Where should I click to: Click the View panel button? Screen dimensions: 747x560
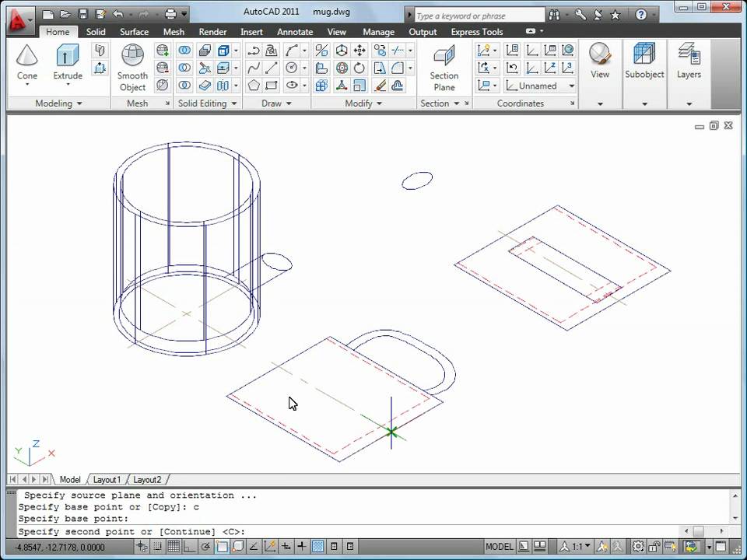click(x=600, y=60)
